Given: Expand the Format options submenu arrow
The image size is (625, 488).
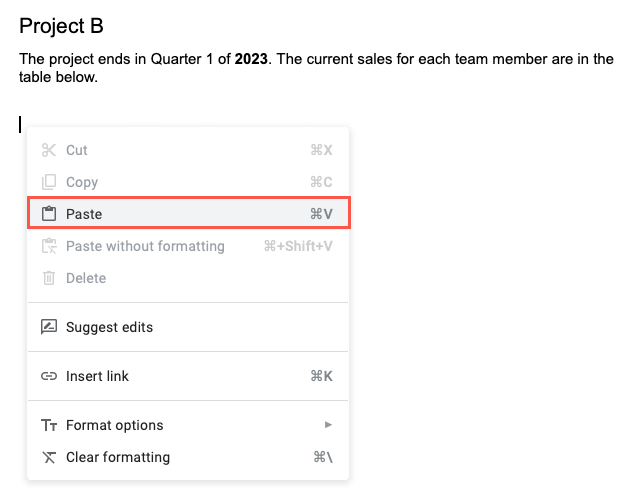Looking at the screenshot, I should (x=328, y=425).
